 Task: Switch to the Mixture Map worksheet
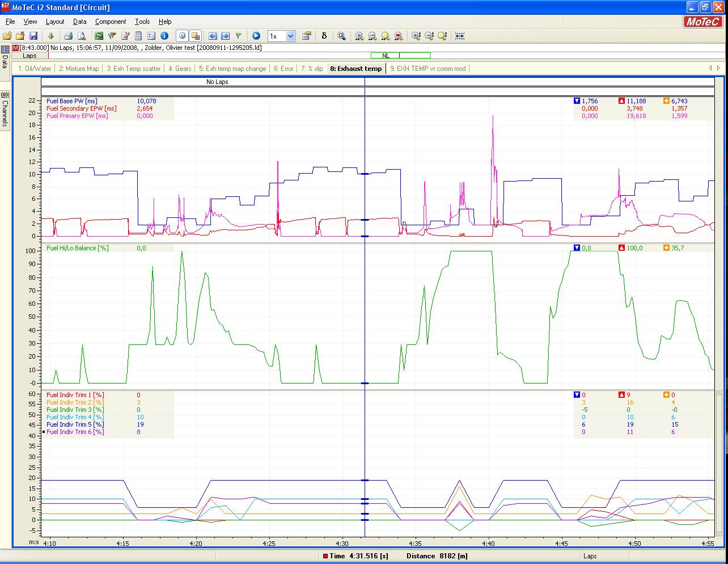click(79, 68)
